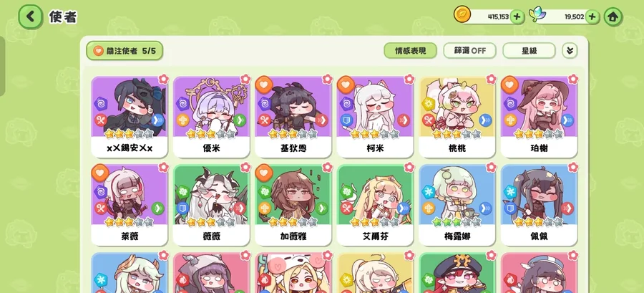This screenshot has width=644, height=293.
Task: Tap the blue snowflake element icon on 佩佩
Action: (510, 192)
